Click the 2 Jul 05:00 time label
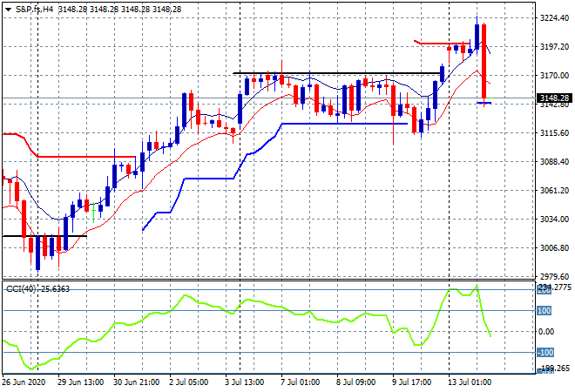 tap(189, 382)
